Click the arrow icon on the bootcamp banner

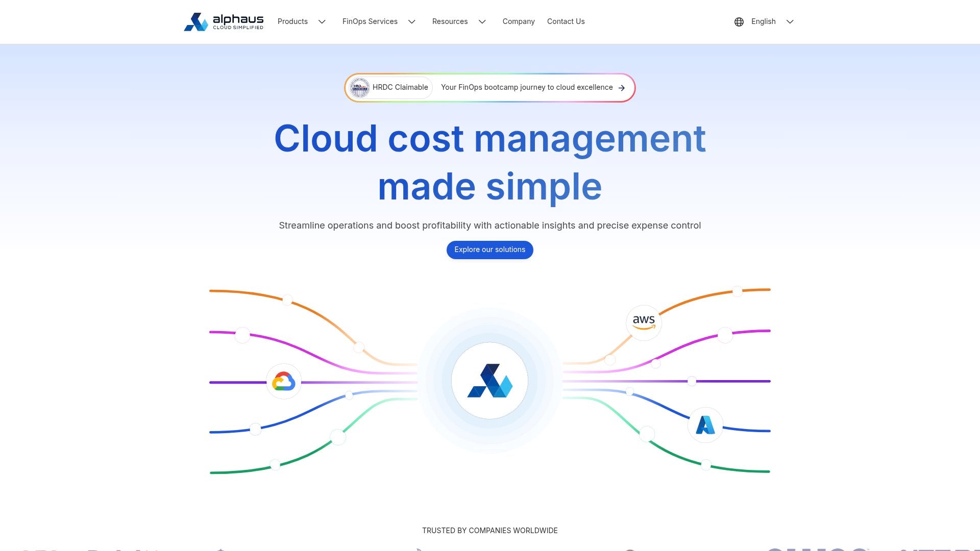(622, 88)
